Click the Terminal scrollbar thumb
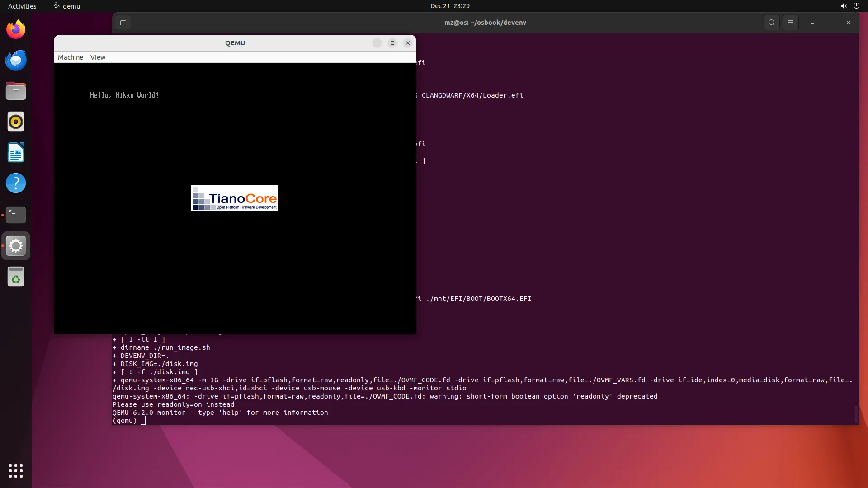 click(x=856, y=414)
